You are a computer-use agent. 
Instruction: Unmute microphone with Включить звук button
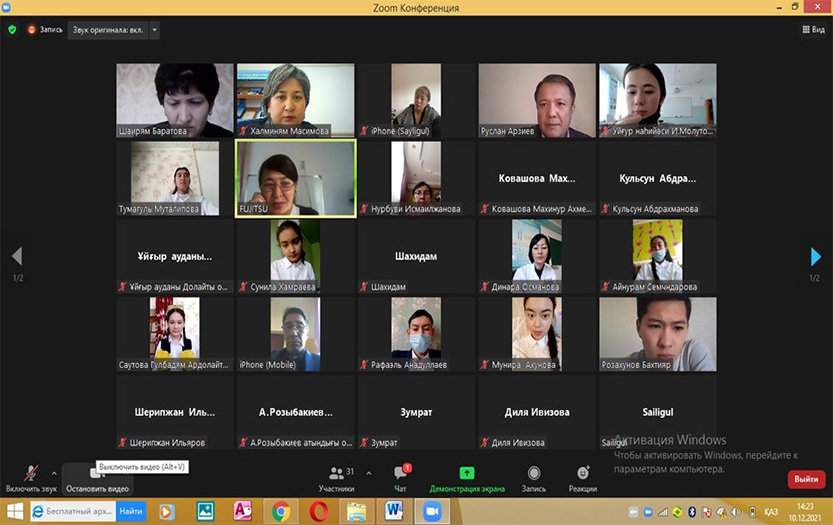click(31, 476)
